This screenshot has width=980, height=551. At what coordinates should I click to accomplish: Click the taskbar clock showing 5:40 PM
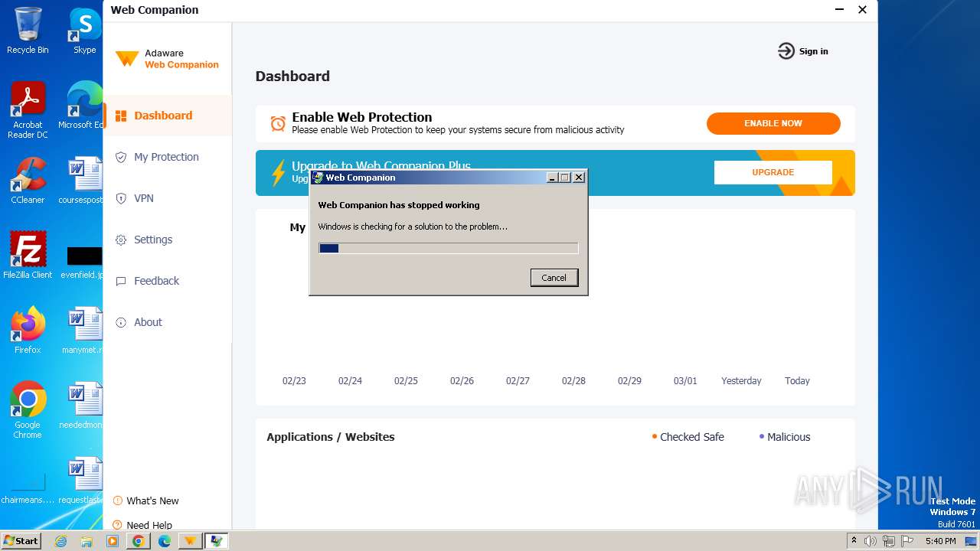940,541
